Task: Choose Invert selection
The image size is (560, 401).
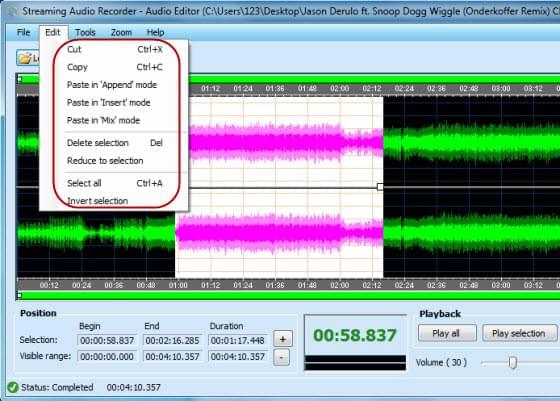Action: pyautogui.click(x=115, y=201)
